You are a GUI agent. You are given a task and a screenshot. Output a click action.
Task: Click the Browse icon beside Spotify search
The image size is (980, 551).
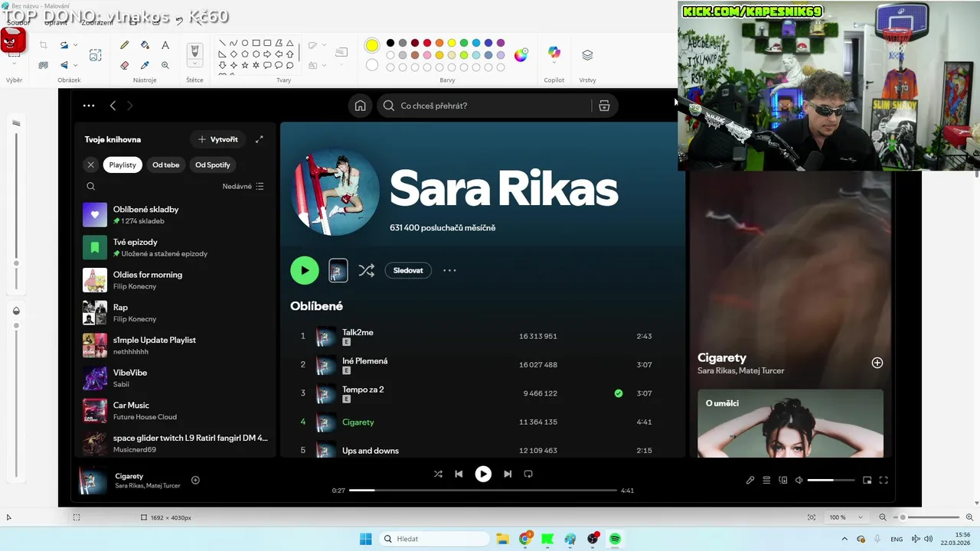pyautogui.click(x=604, y=106)
